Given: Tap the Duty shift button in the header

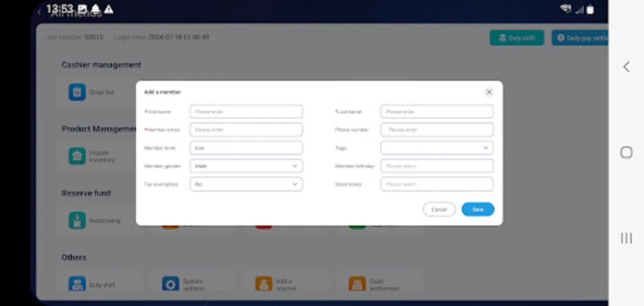Looking at the screenshot, I should pyautogui.click(x=517, y=38).
